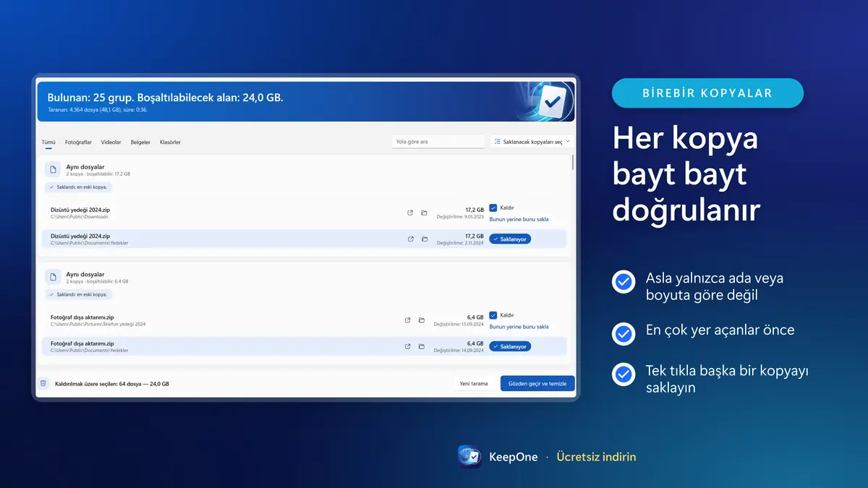This screenshot has height=488, width=868.
Task: Click Gözden geçir ve temizle
Action: [x=537, y=383]
